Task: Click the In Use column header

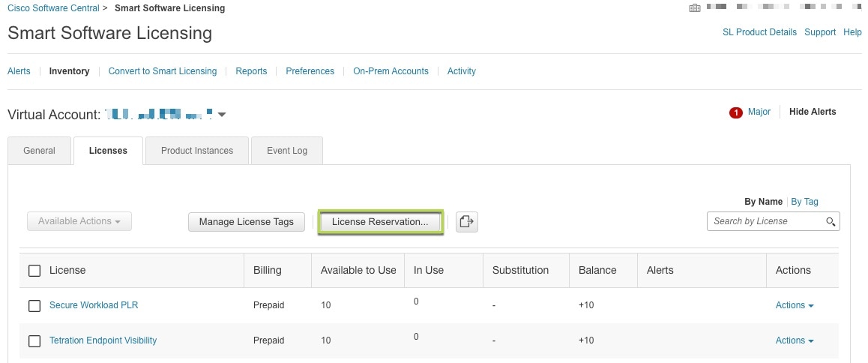Action: (x=429, y=271)
